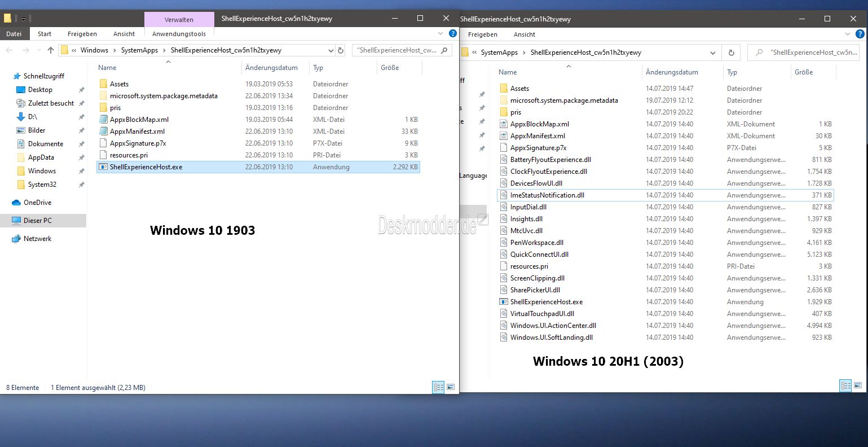Open address bar history dropdown in right window
The image size is (868, 447).
click(x=712, y=52)
